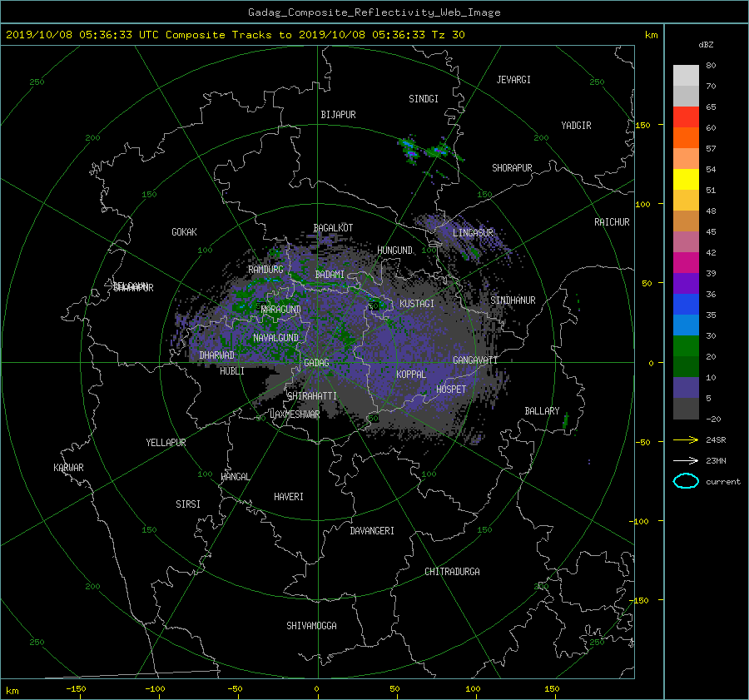749x700 pixels.
Task: Click the HAVERI city label
Action: tap(289, 497)
